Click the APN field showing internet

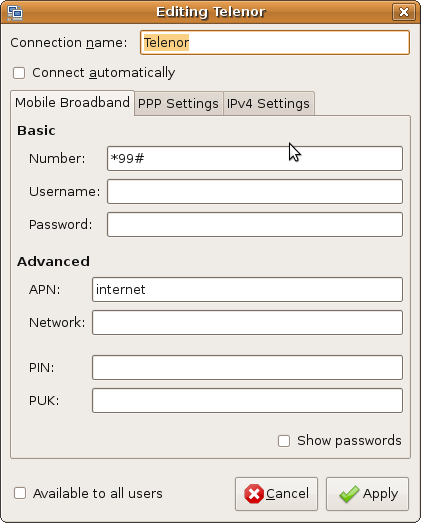click(x=247, y=290)
